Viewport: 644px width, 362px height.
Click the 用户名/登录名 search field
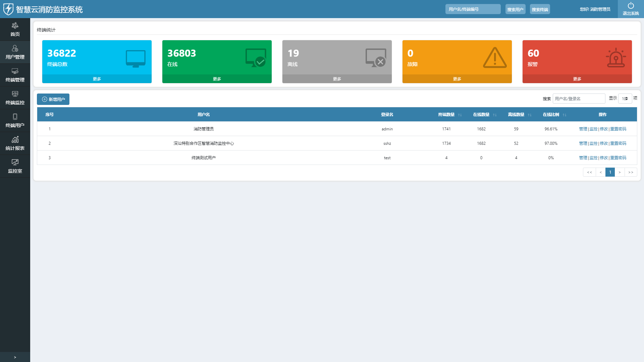[579, 99]
